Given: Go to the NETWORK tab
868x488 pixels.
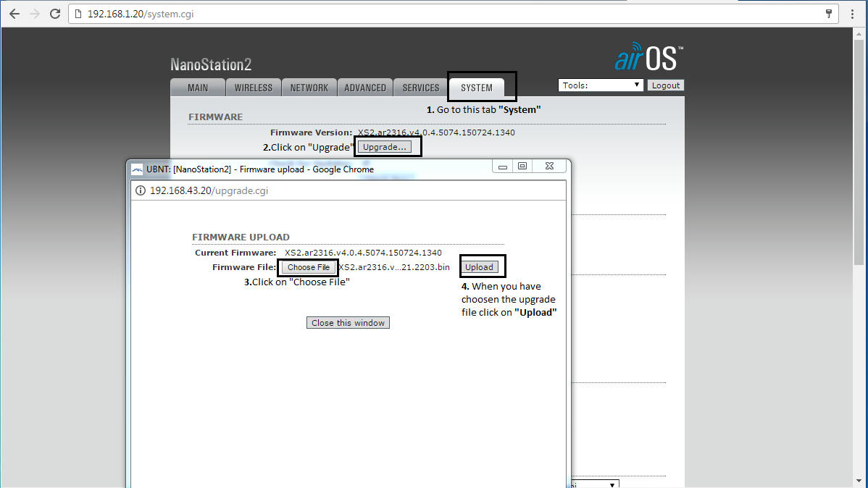Looking at the screenshot, I should pyautogui.click(x=309, y=88).
